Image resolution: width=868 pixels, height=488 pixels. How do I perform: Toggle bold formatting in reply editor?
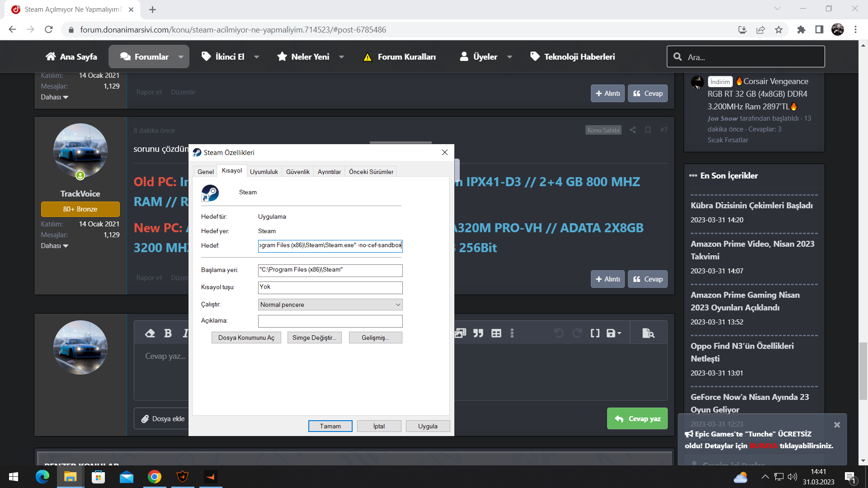(x=168, y=333)
